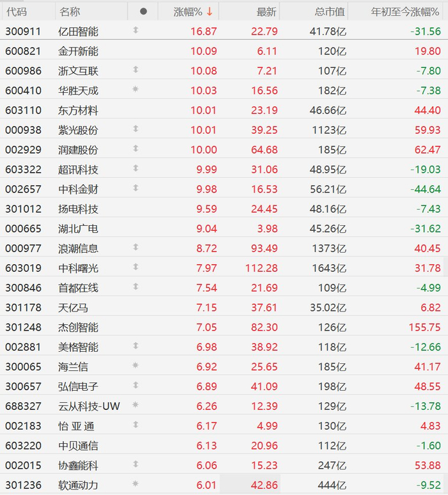Click latest price 112.28 for 中科曙光
This screenshot has height=495, width=448.
coord(261,269)
